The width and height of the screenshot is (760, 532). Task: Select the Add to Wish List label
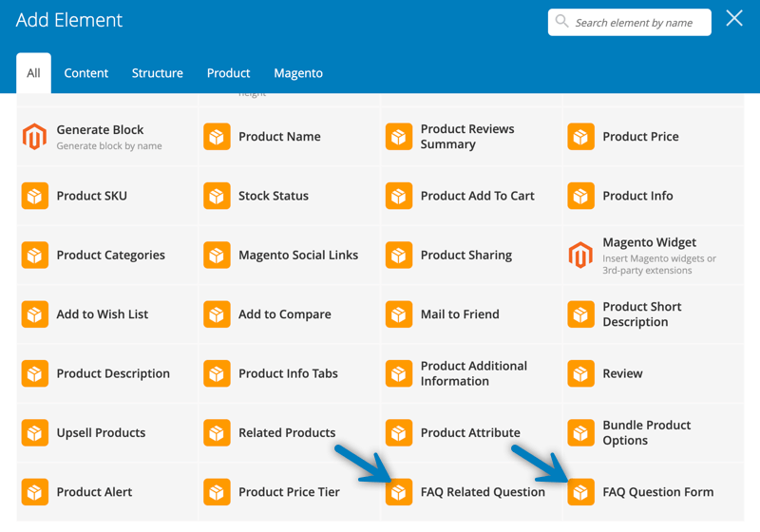click(103, 314)
